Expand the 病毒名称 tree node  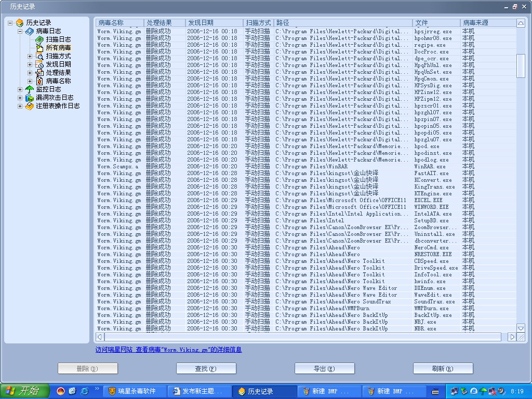(30, 81)
